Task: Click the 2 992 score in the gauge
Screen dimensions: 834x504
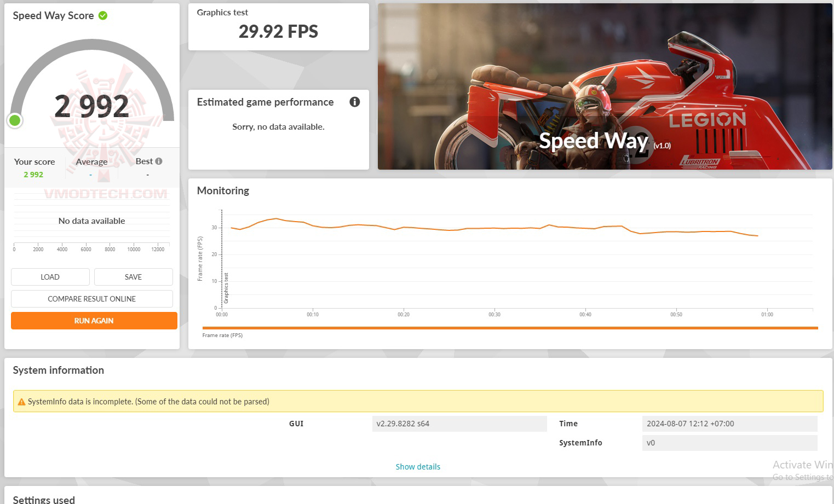Action: pos(92,106)
